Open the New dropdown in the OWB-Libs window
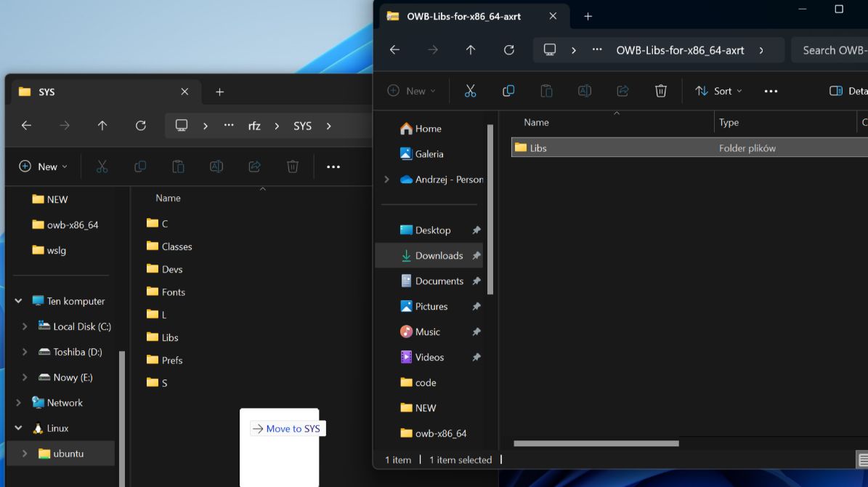Screen dimensions: 868x487 coord(411,91)
